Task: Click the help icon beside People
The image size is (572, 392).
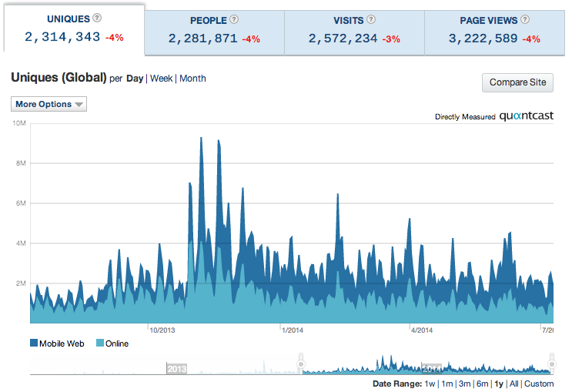Action: pyautogui.click(x=234, y=20)
